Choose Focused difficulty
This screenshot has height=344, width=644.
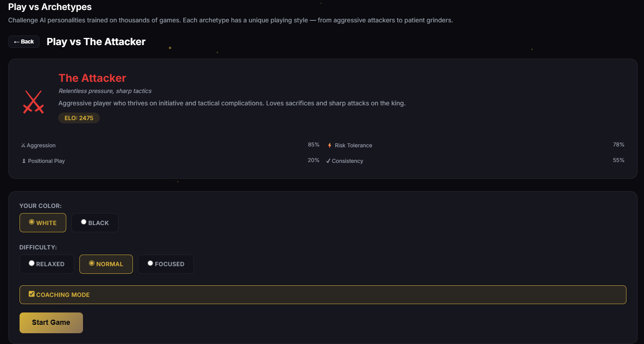pos(166,264)
